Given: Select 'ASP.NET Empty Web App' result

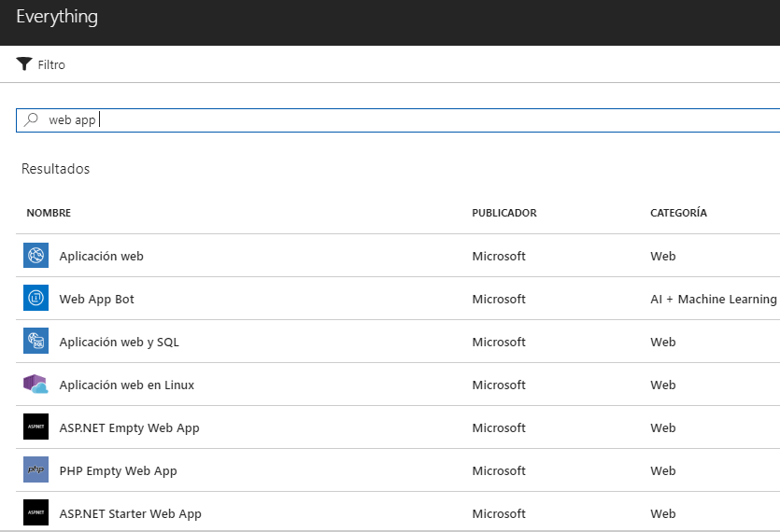Looking at the screenshot, I should coord(398,427).
